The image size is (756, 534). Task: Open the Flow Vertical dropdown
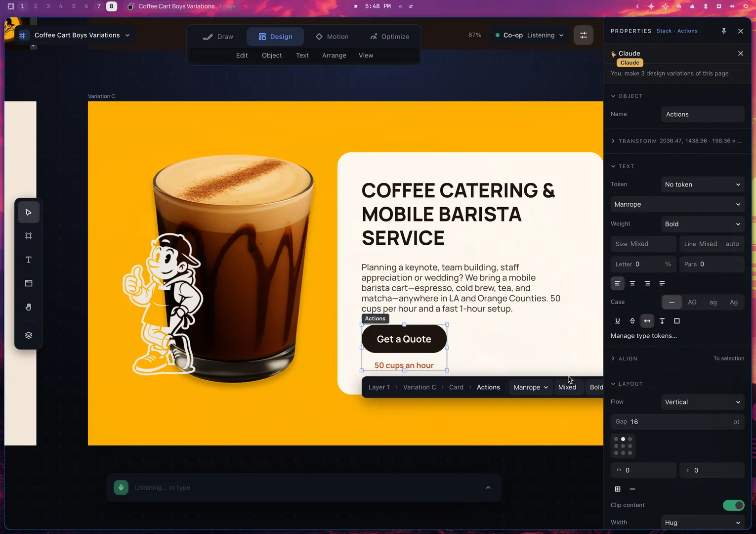703,402
